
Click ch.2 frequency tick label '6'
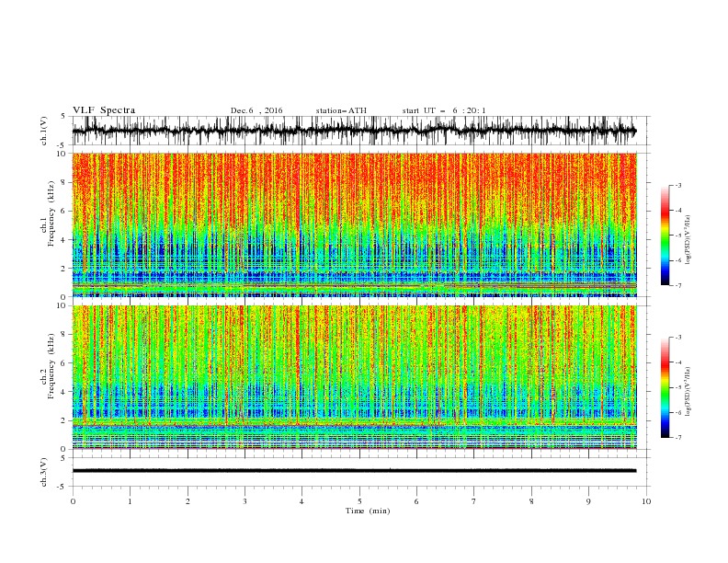[x=63, y=363]
